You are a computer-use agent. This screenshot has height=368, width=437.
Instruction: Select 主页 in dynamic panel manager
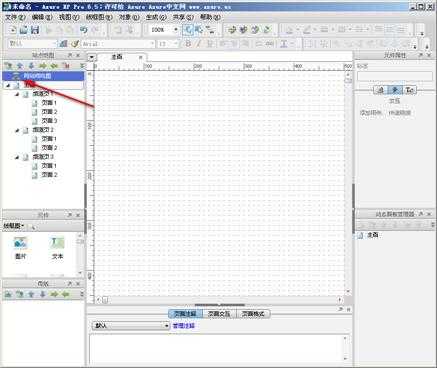373,235
